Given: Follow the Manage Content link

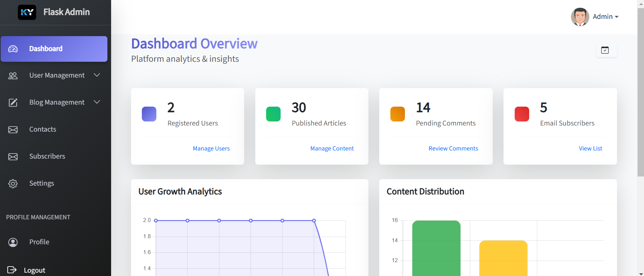Looking at the screenshot, I should click(332, 148).
